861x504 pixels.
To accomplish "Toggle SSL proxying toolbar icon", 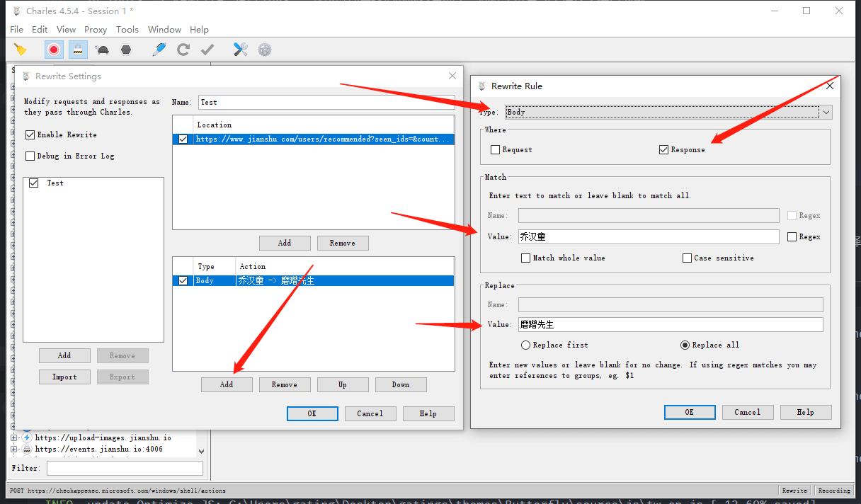I will click(78, 50).
